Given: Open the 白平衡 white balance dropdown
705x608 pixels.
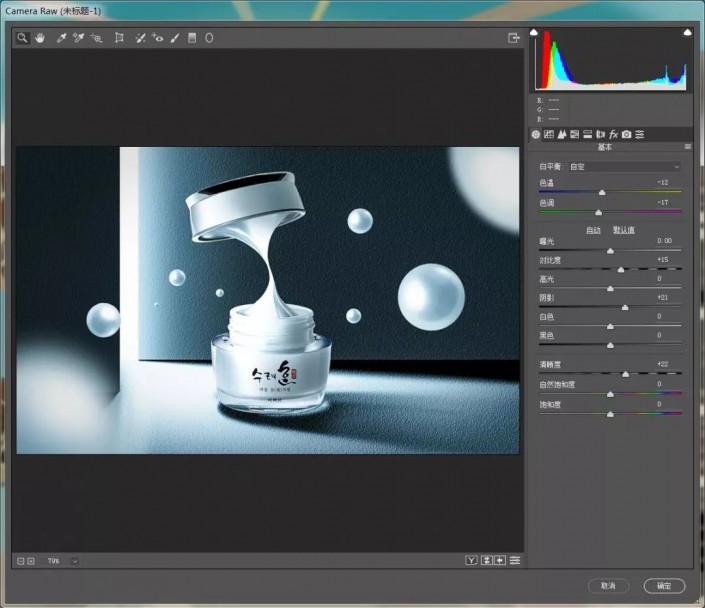Looking at the screenshot, I should tap(624, 166).
